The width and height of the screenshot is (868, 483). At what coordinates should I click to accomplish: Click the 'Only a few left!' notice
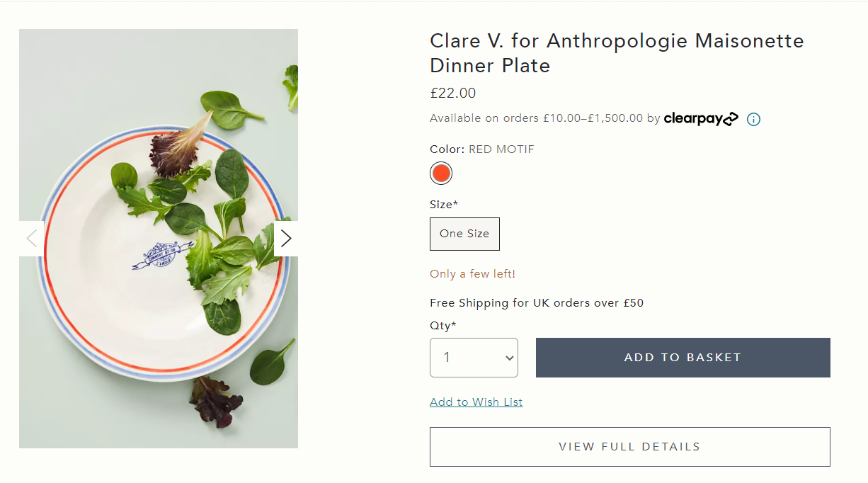point(472,274)
